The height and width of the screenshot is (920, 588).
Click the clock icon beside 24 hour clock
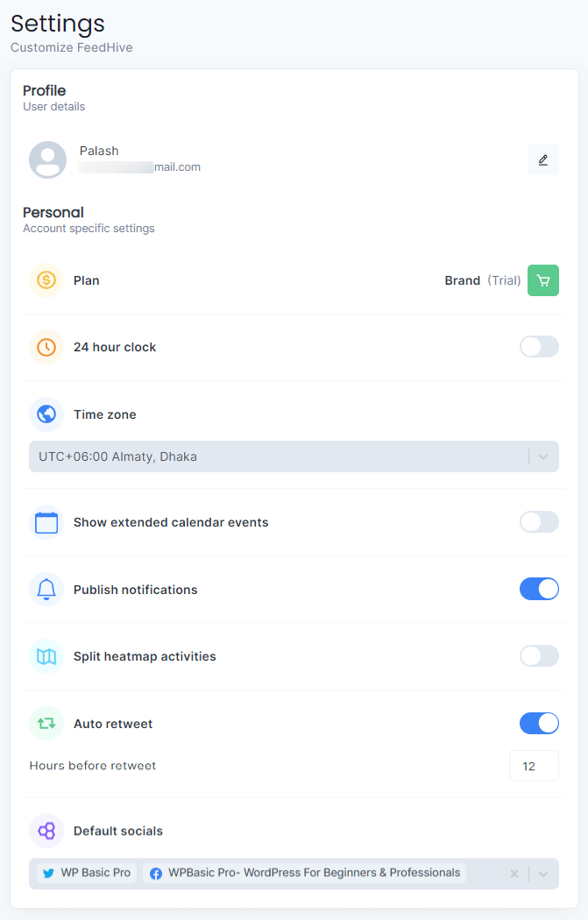47,346
